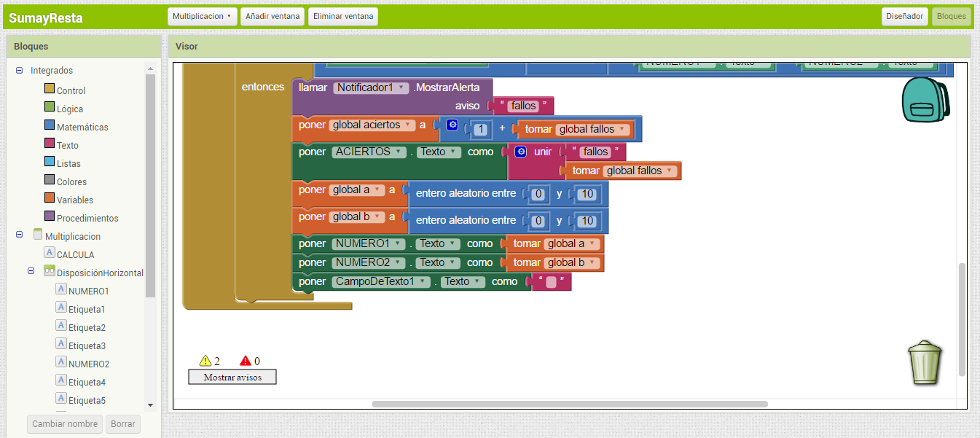Open the NUMERO2 block component dropdown

tap(367, 262)
